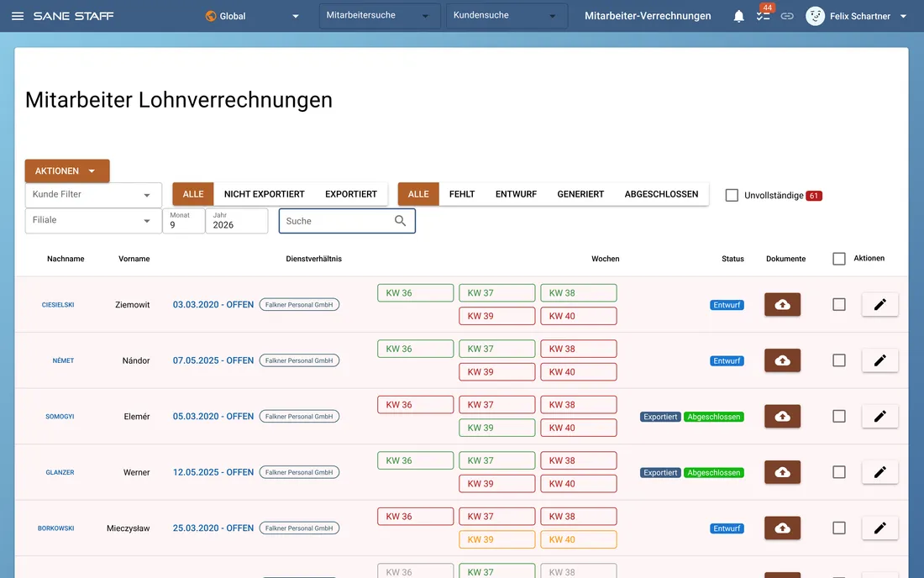
Task: Open the Filiale dropdown
Action: 93,221
